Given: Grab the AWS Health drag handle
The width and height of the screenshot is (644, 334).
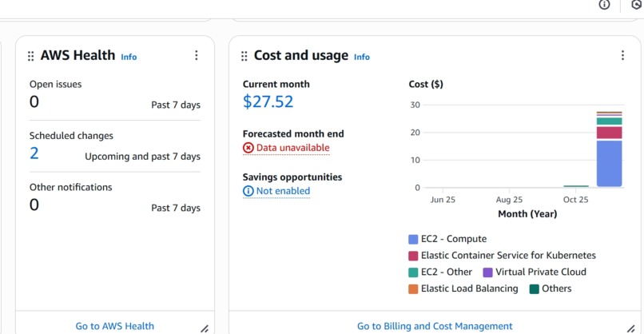Looking at the screenshot, I should [x=31, y=57].
